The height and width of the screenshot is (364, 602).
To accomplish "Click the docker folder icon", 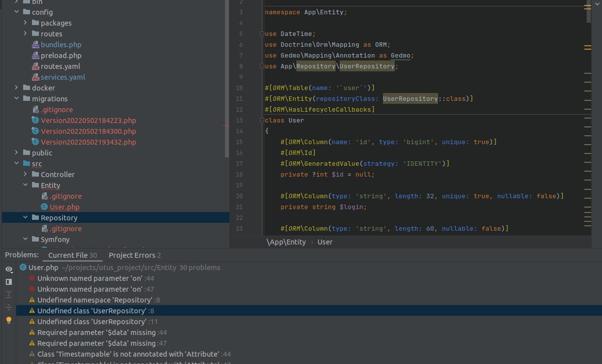I will tap(27, 88).
